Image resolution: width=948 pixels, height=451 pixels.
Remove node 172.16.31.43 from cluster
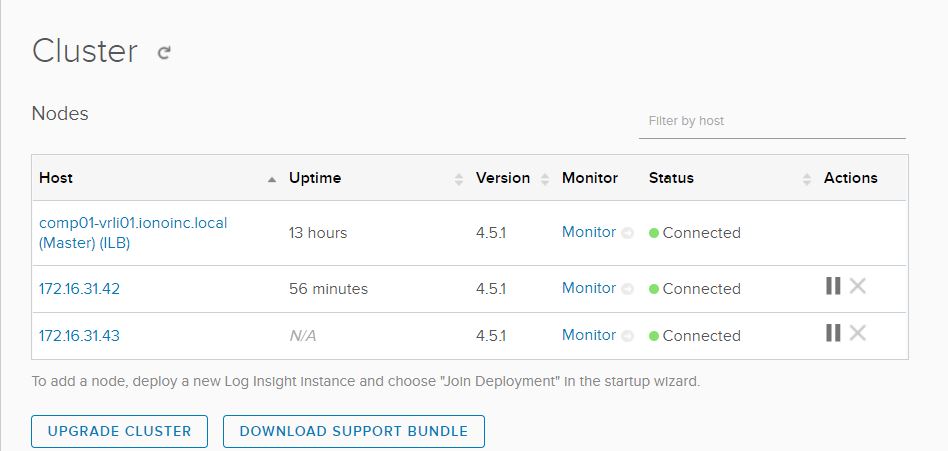click(857, 334)
